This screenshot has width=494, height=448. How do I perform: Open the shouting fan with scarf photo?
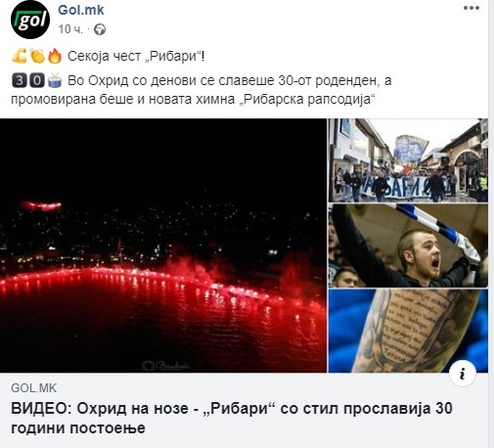408,246
